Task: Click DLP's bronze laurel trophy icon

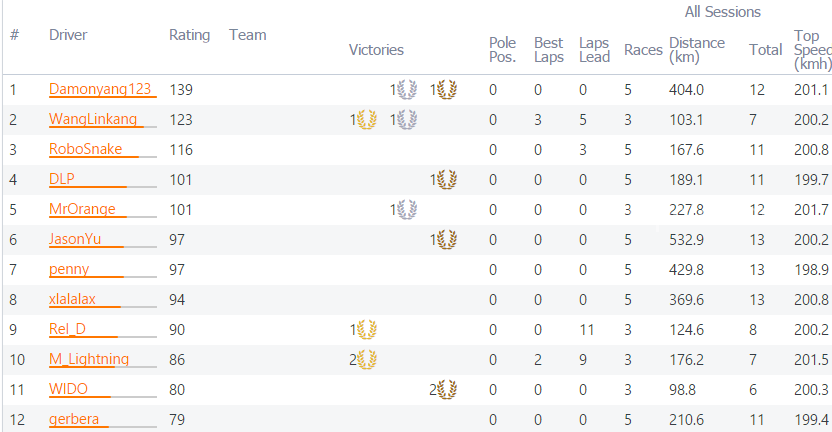Action: (x=447, y=179)
